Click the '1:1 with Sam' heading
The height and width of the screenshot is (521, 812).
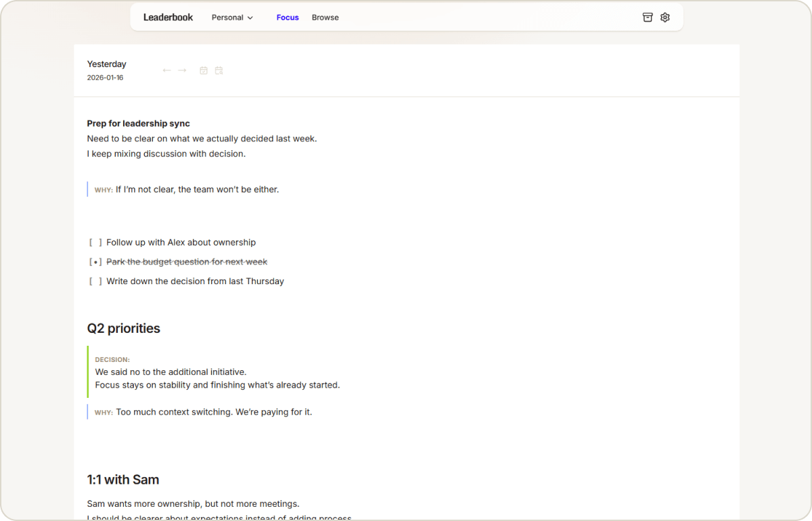tap(123, 480)
